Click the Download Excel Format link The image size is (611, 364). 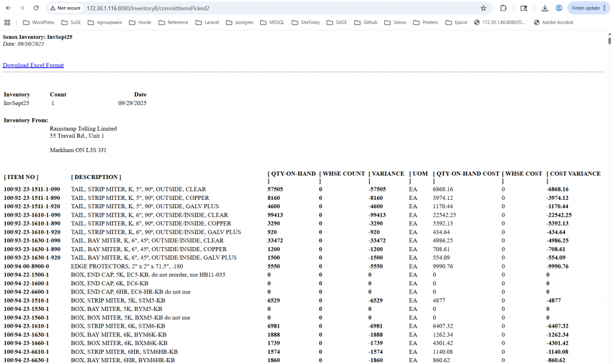tap(33, 65)
